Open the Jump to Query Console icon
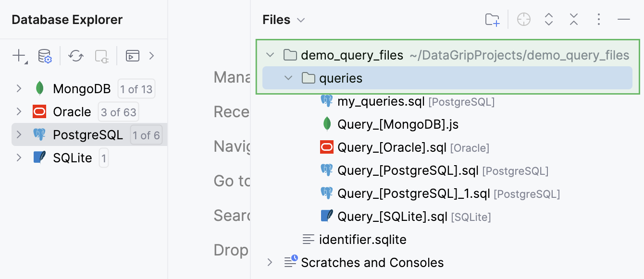 point(132,56)
